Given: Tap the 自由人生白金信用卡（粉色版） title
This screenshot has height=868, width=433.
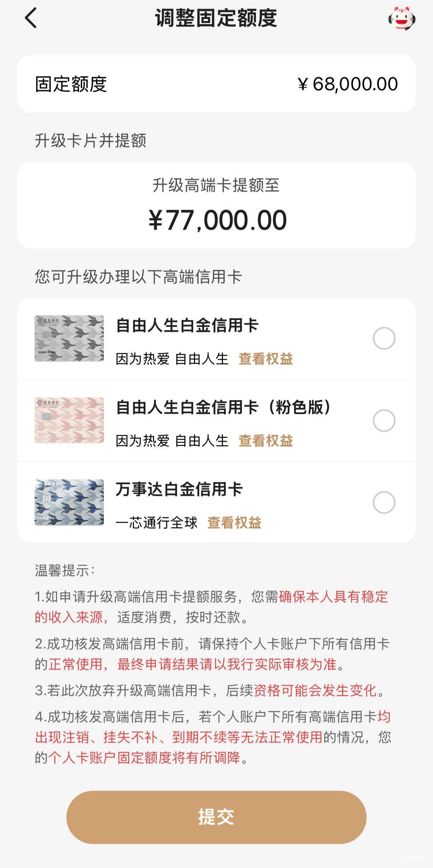Looking at the screenshot, I should pos(223,407).
